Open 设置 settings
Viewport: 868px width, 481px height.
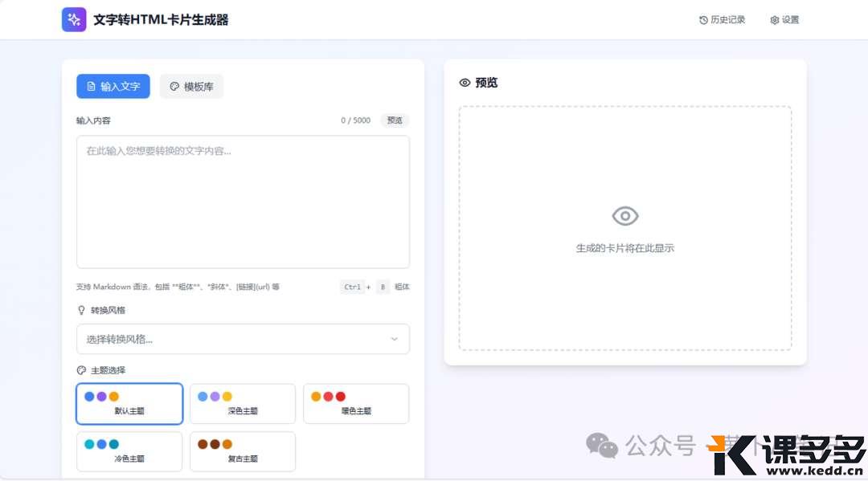784,20
